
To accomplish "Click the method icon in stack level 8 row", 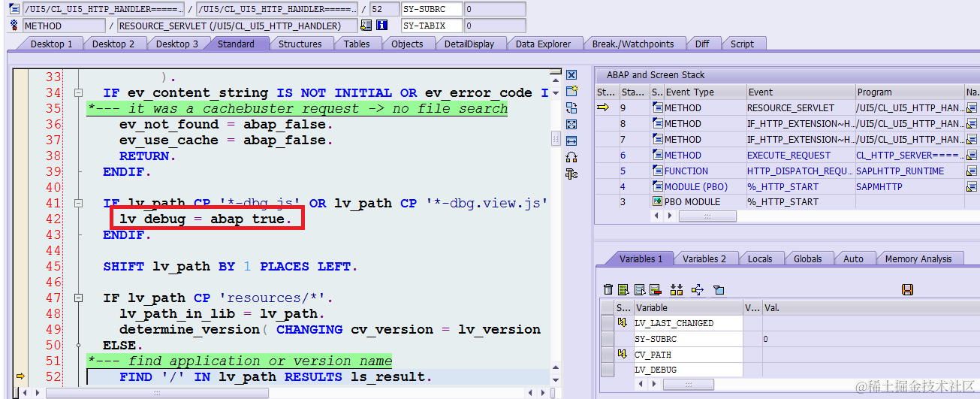I will [x=657, y=123].
